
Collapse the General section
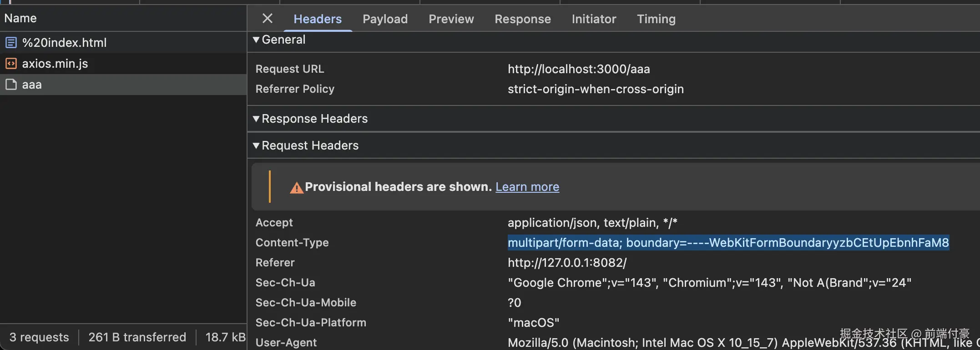[256, 40]
